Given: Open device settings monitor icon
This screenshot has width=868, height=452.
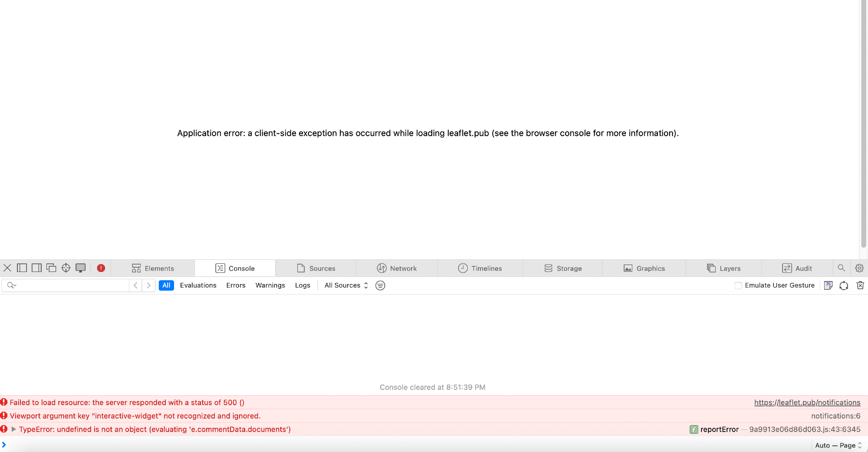Looking at the screenshot, I should coord(81,268).
